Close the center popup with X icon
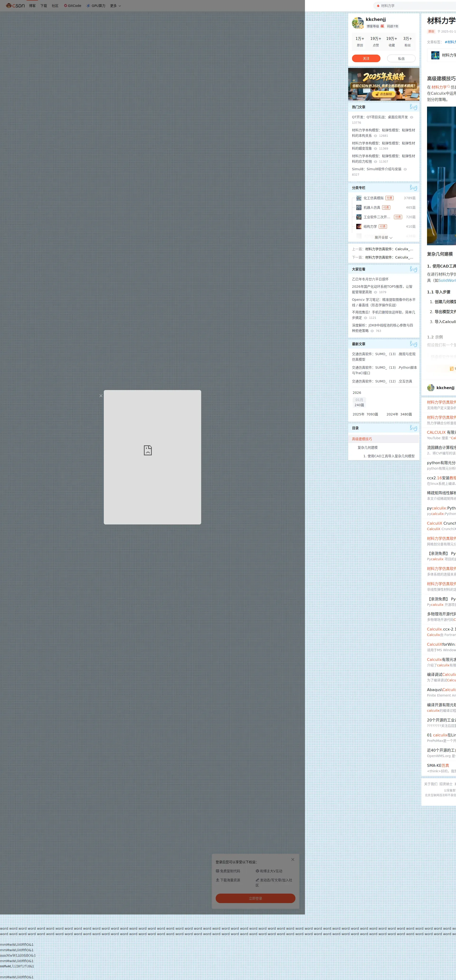Screen dimensions: 456x980 point(101,396)
